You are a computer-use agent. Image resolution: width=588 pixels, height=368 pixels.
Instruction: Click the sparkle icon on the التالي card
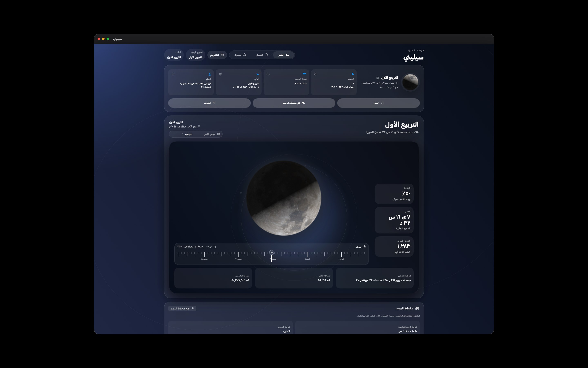[x=257, y=74]
